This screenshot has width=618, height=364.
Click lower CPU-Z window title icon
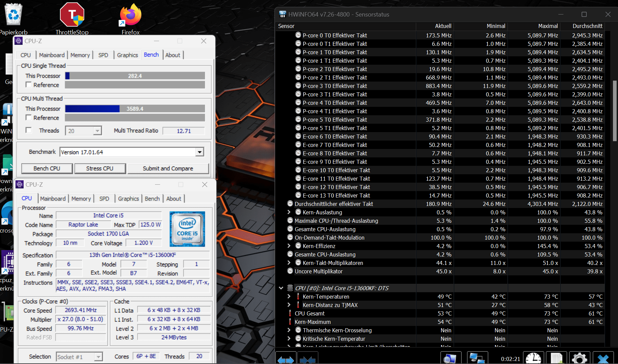coord(20,184)
